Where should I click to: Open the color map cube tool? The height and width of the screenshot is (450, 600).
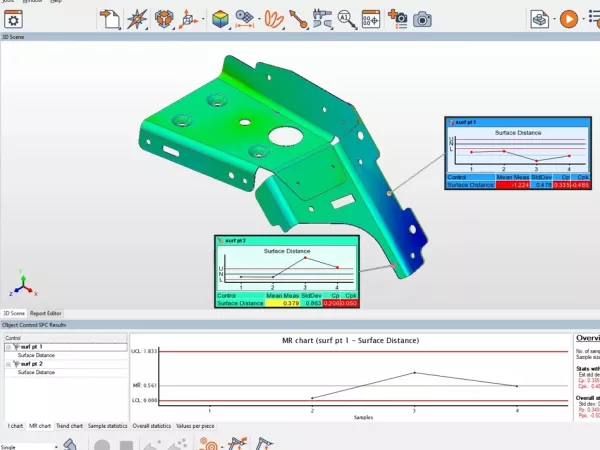click(219, 19)
